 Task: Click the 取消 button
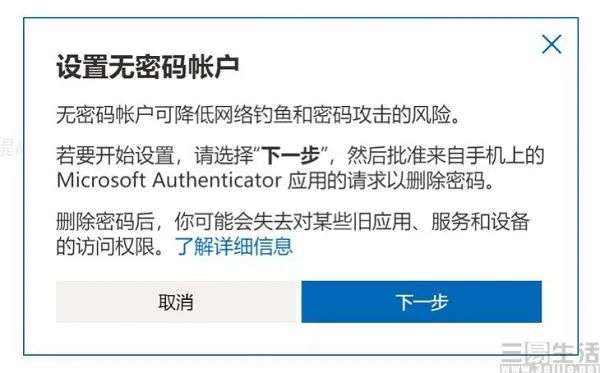pyautogui.click(x=176, y=302)
